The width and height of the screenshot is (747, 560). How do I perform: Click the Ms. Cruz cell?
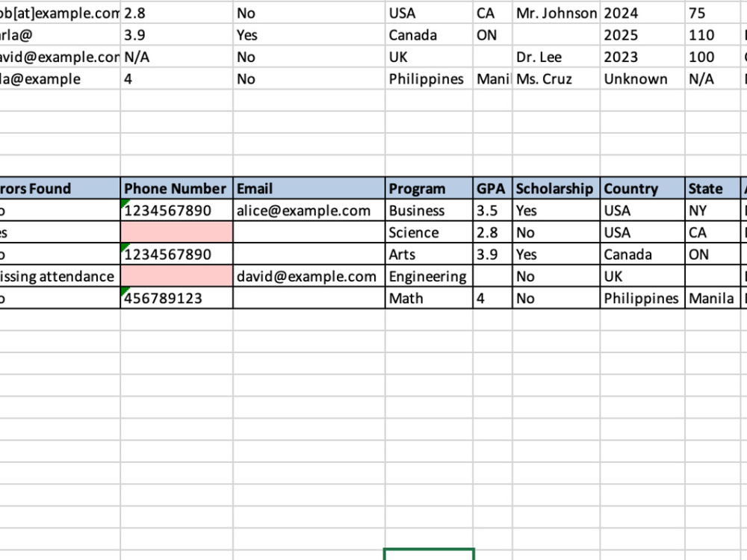click(556, 78)
